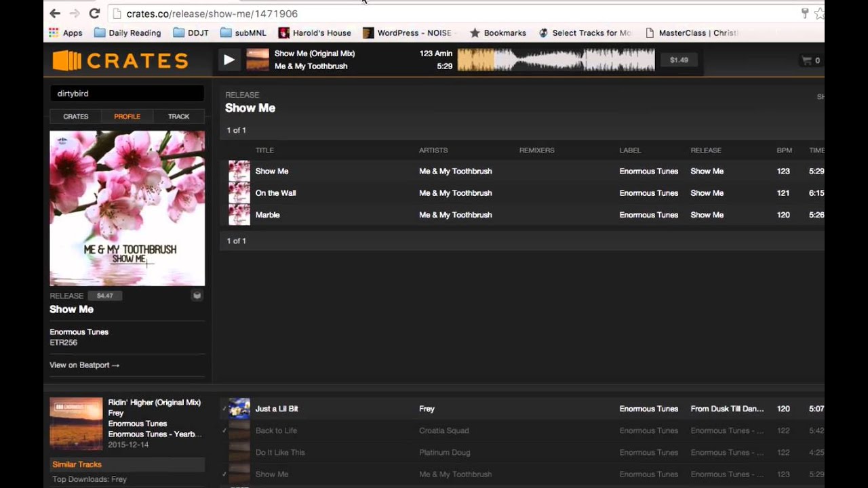Open the Apps shortcut in bookmarks bar

pyautogui.click(x=65, y=33)
